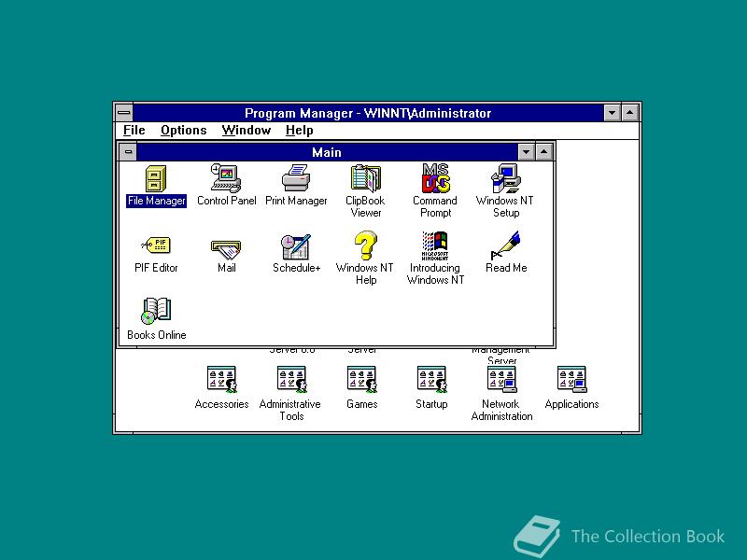Click the ClipBook Viewer icon
The width and height of the screenshot is (747, 560).
click(365, 178)
